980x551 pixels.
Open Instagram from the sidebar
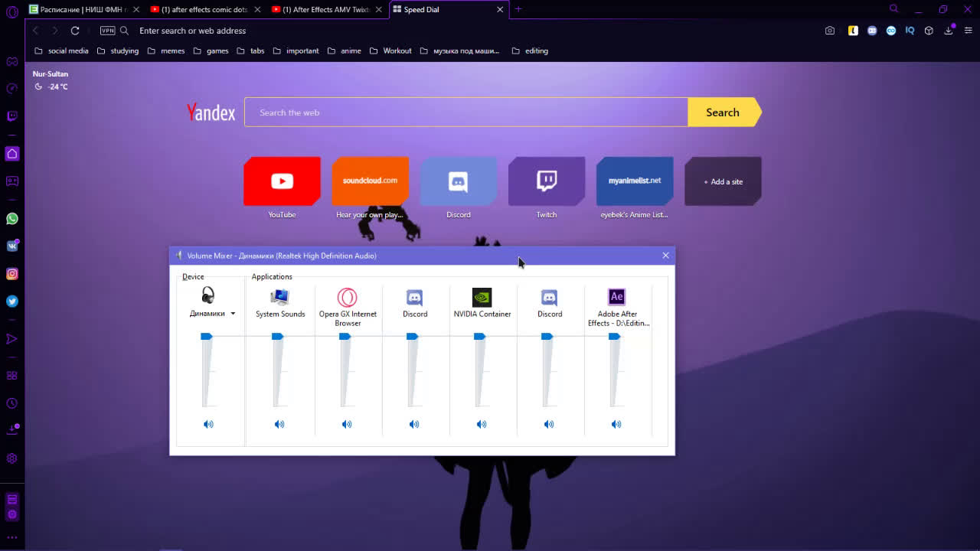tap(12, 274)
